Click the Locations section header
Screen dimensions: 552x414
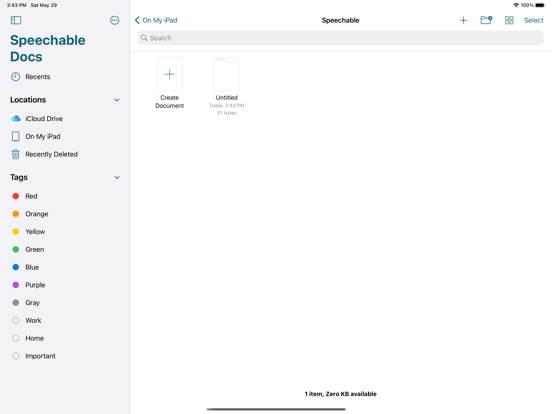tap(28, 100)
